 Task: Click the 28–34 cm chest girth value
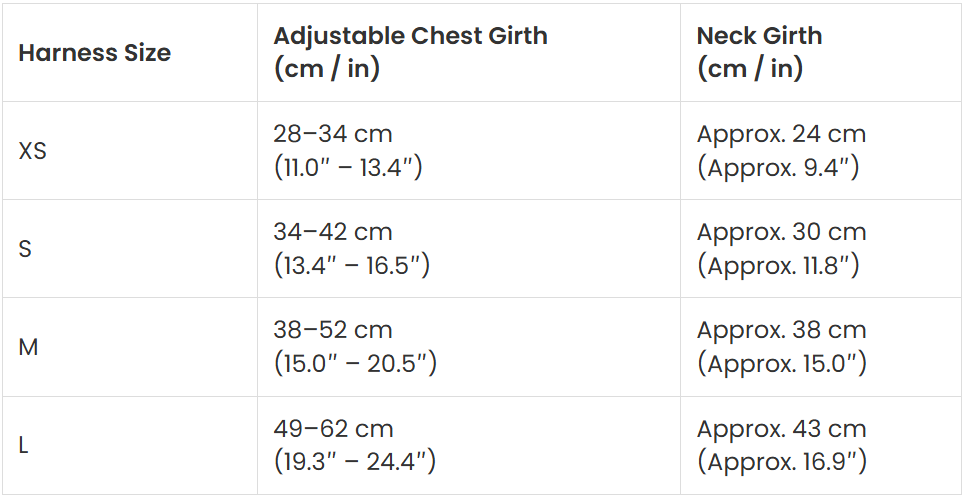pos(332,134)
